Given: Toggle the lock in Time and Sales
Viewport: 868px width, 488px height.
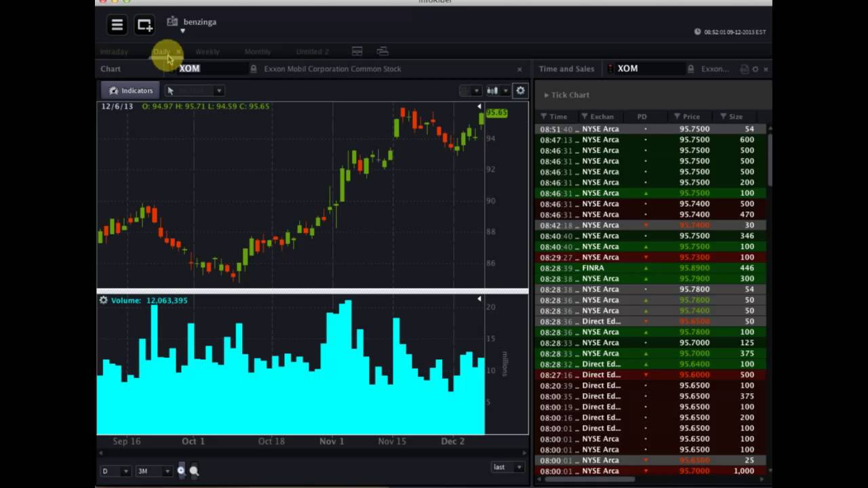Looking at the screenshot, I should coord(691,68).
